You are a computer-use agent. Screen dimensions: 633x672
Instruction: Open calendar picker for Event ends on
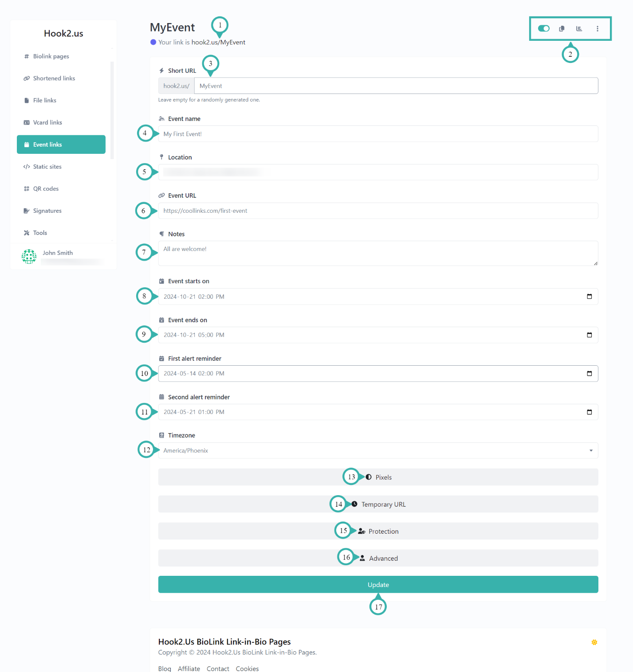pos(589,335)
